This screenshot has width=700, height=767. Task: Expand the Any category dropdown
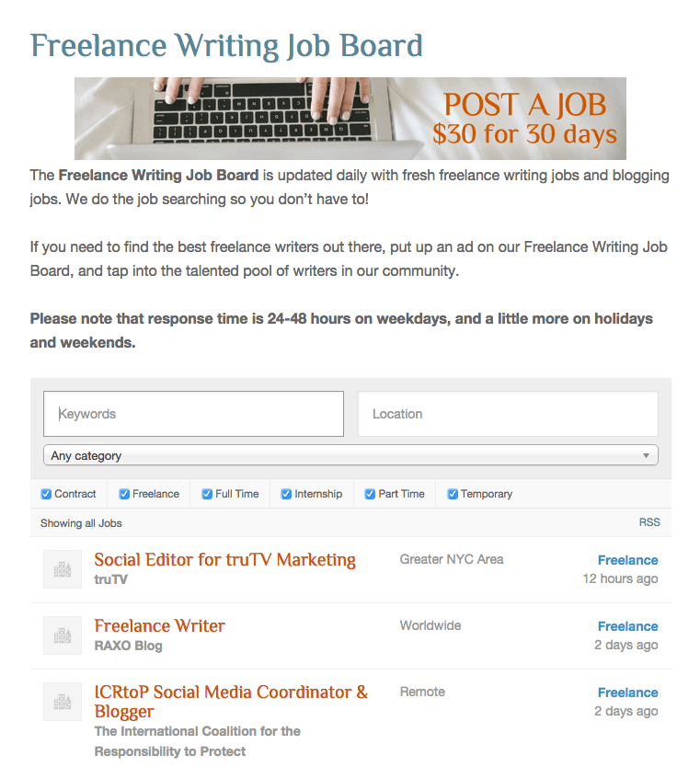click(x=350, y=455)
